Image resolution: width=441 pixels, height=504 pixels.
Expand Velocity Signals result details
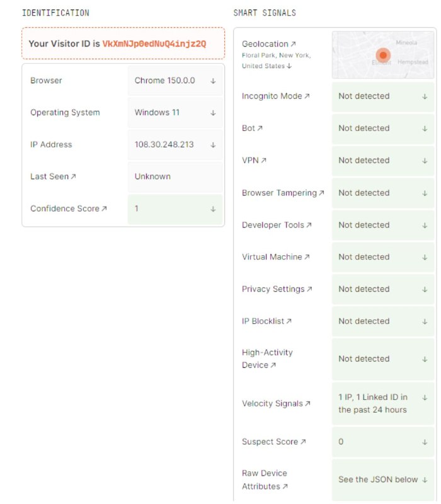pos(425,398)
